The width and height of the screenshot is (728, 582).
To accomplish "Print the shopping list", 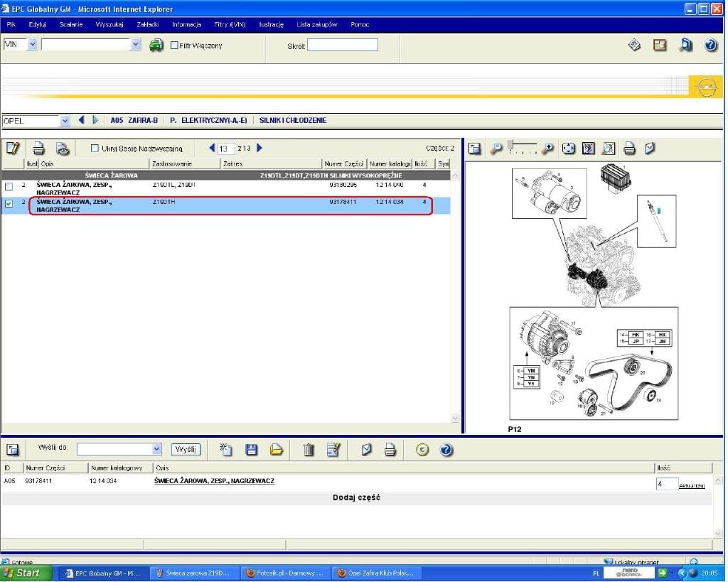I will pos(390,449).
